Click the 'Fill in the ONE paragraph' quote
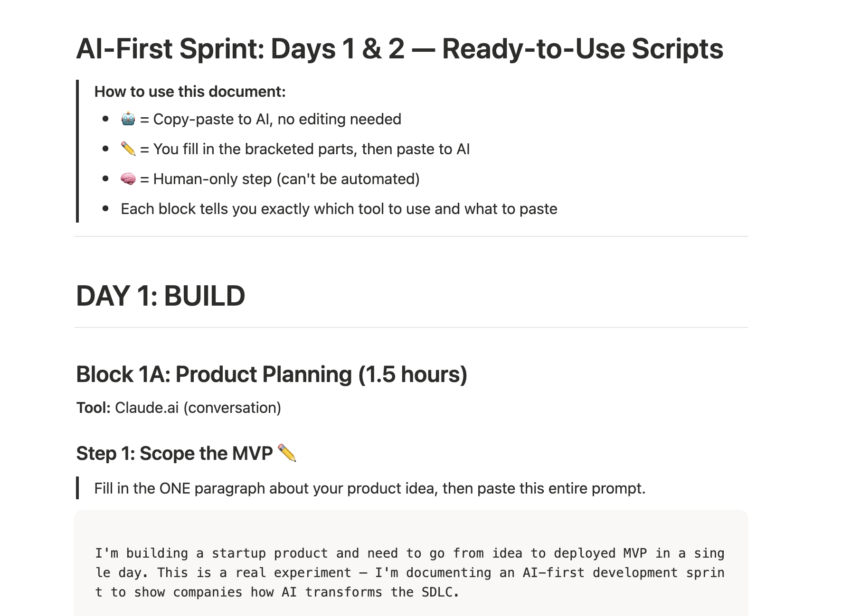 369,488
